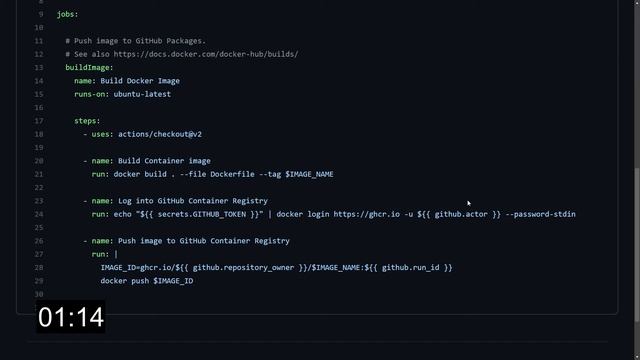The image size is (640, 360).
Task: Click '$IMAGE_NAME' in docker build line
Action: tap(309, 174)
